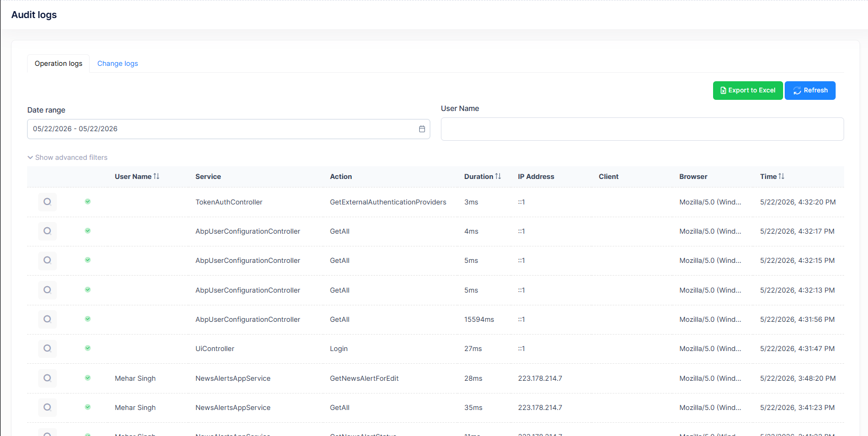868x436 pixels.
Task: Click time 5/22/2026, 3:48:20 PM
Action: click(x=798, y=379)
